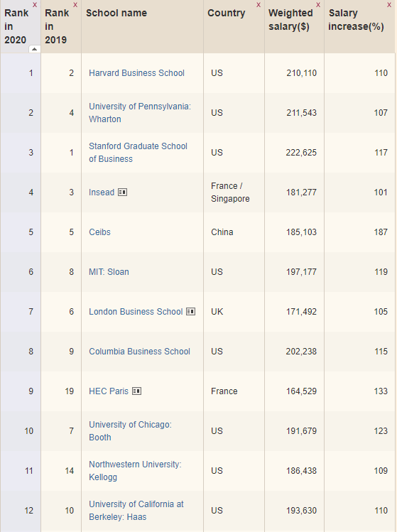Open the Insead school link
Viewport: 397px width, 532px height.
pos(102,192)
